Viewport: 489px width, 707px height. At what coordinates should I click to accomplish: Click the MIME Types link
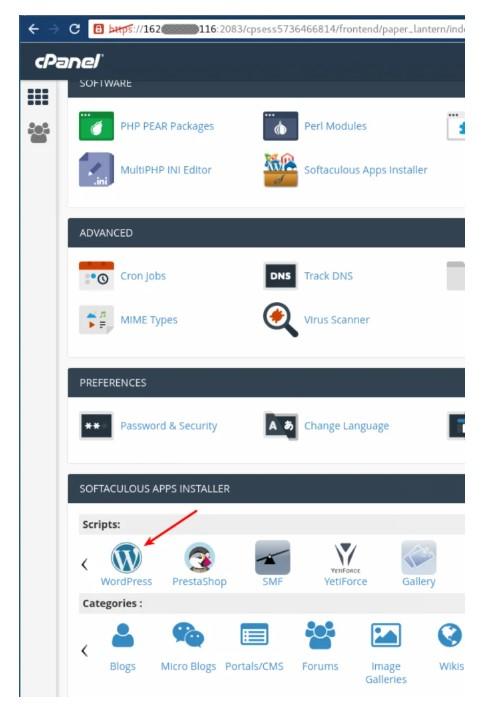point(149,320)
